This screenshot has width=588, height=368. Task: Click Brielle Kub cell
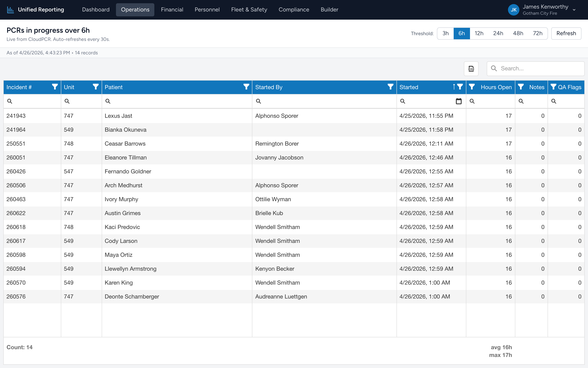(x=324, y=213)
